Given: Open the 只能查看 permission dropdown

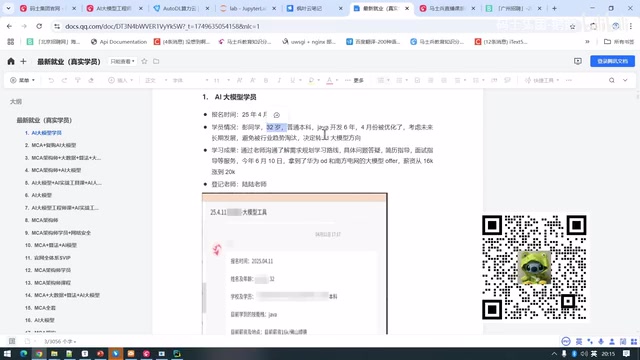Looking at the screenshot, I should point(122,61).
